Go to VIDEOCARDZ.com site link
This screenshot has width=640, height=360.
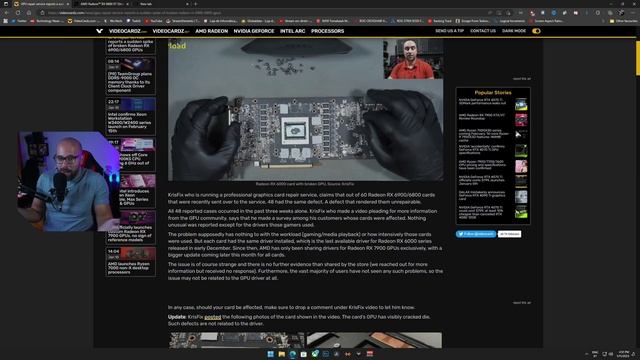click(128, 31)
